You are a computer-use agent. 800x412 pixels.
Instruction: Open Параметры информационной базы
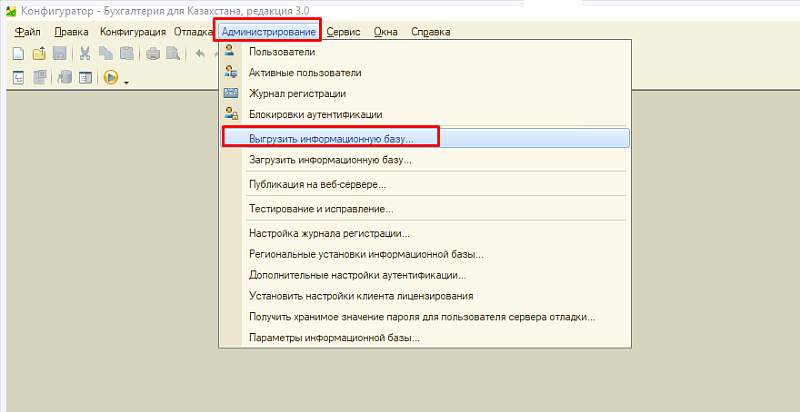pos(334,338)
